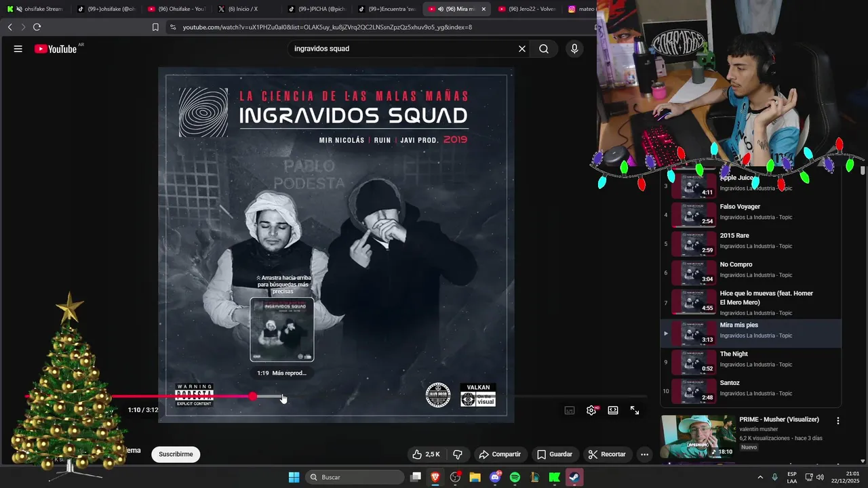This screenshot has height=488, width=868.
Task: Open the PRIME - Musher (Visualizer) title
Action: click(779, 420)
